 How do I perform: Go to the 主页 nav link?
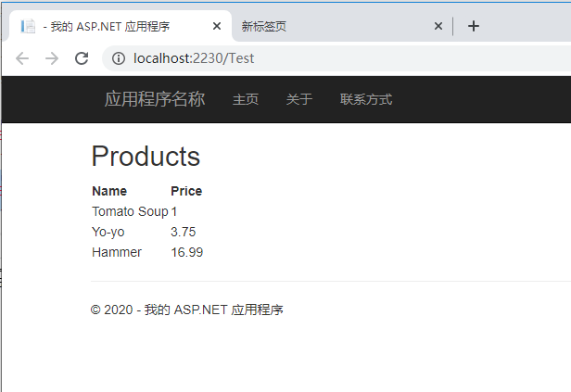pyautogui.click(x=246, y=99)
